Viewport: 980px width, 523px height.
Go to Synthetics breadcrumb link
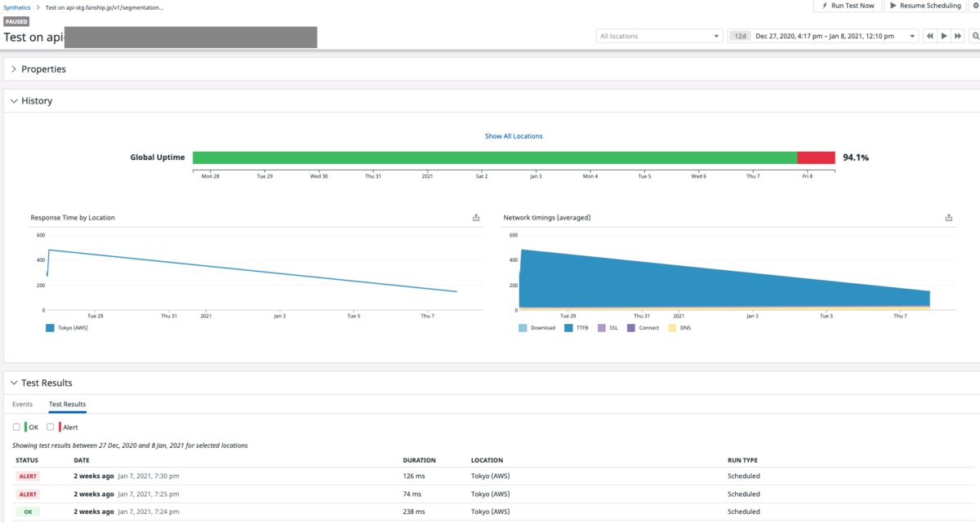pos(19,7)
